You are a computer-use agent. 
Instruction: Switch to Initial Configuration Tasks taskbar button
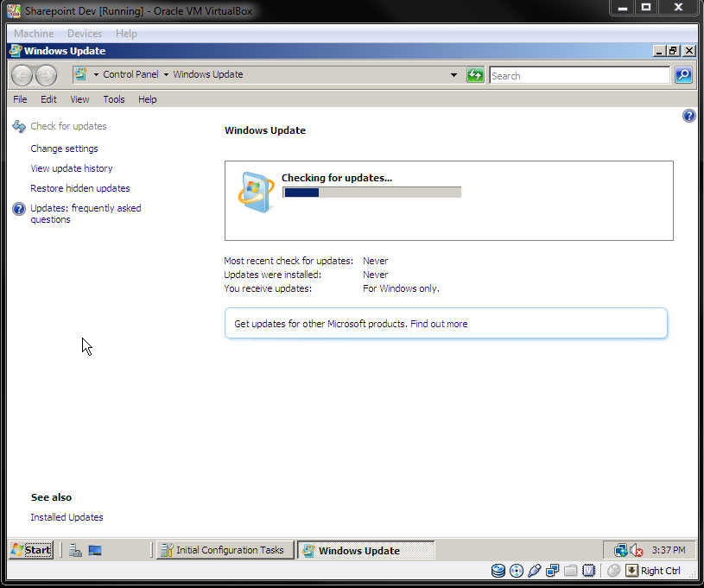tap(225, 550)
